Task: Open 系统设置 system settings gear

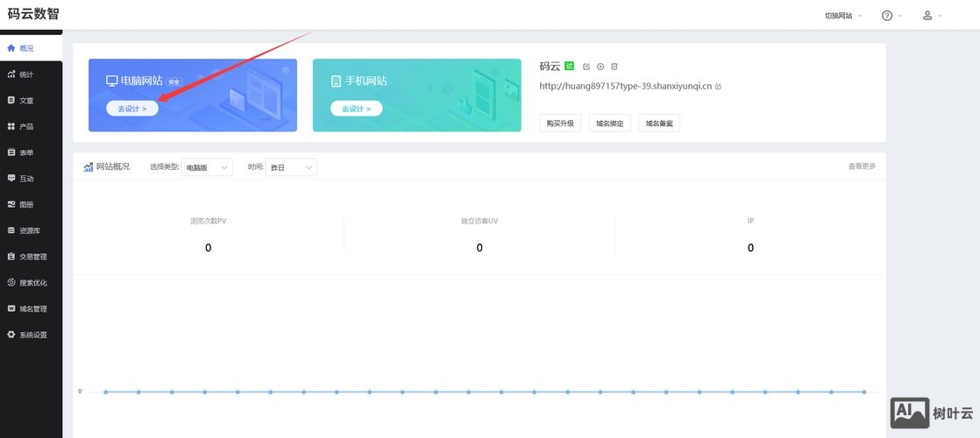Action: pos(11,335)
